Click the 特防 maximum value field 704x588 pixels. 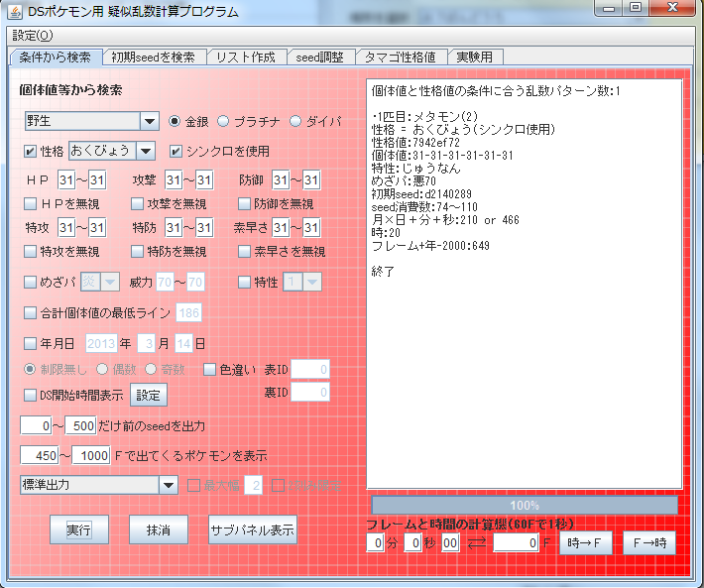(204, 228)
